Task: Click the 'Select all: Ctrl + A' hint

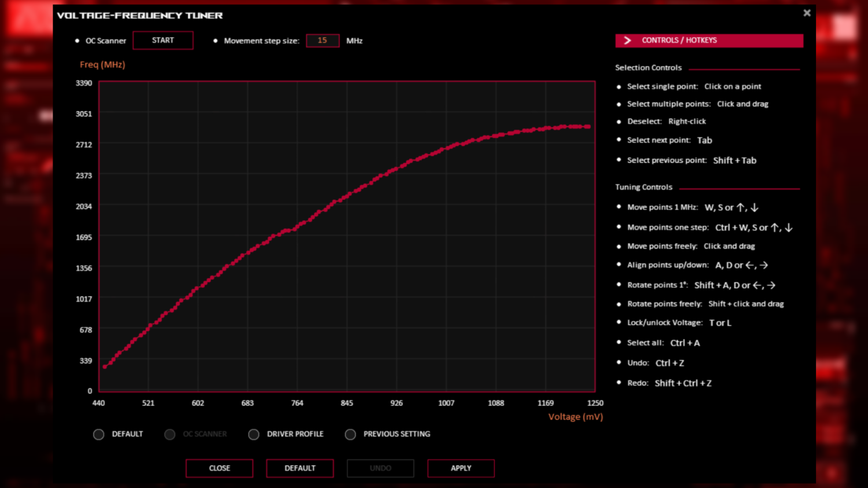Action: [x=663, y=343]
